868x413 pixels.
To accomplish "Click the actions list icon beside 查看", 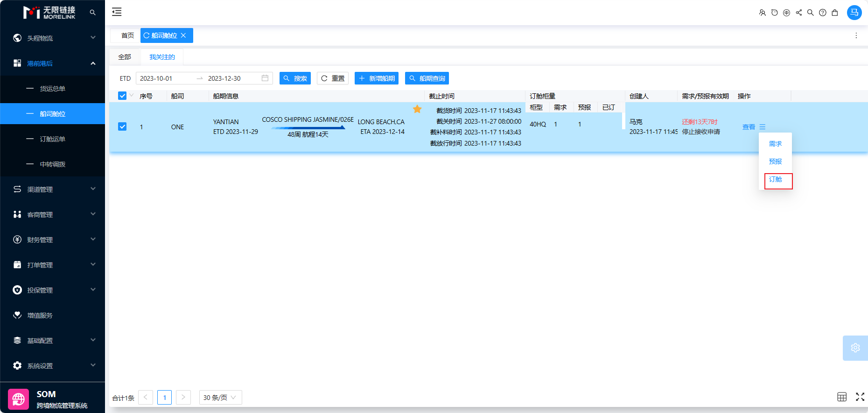I will click(x=763, y=127).
